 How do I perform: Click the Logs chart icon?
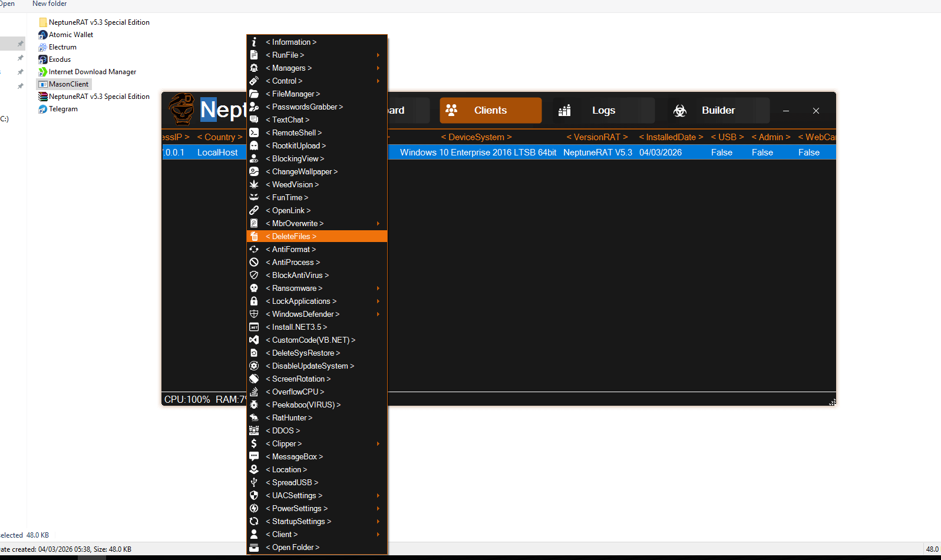pos(564,111)
